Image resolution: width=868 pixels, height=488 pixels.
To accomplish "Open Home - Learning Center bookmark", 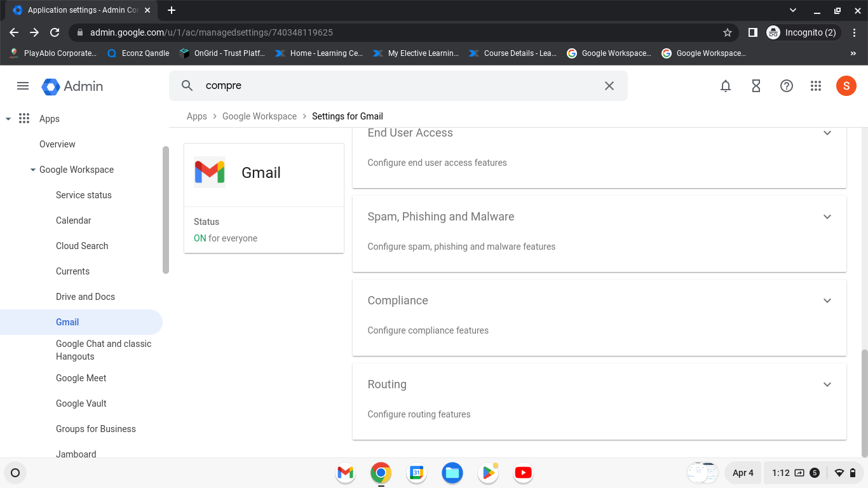I will point(319,53).
